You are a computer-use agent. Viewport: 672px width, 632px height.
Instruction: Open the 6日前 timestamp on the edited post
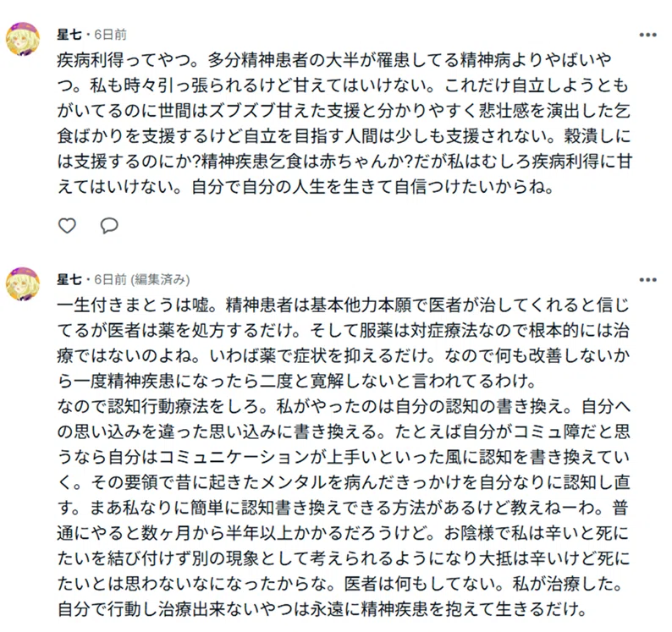coord(111,279)
